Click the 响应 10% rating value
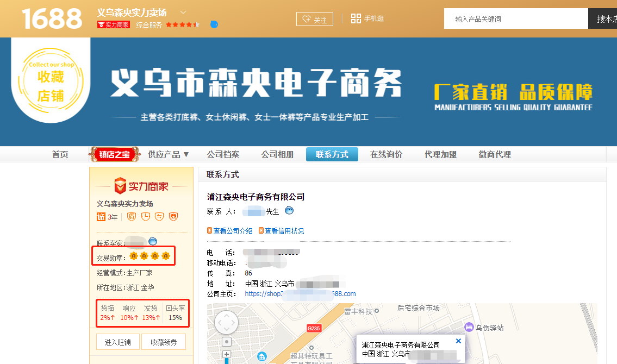The width and height of the screenshot is (617, 364). click(129, 317)
